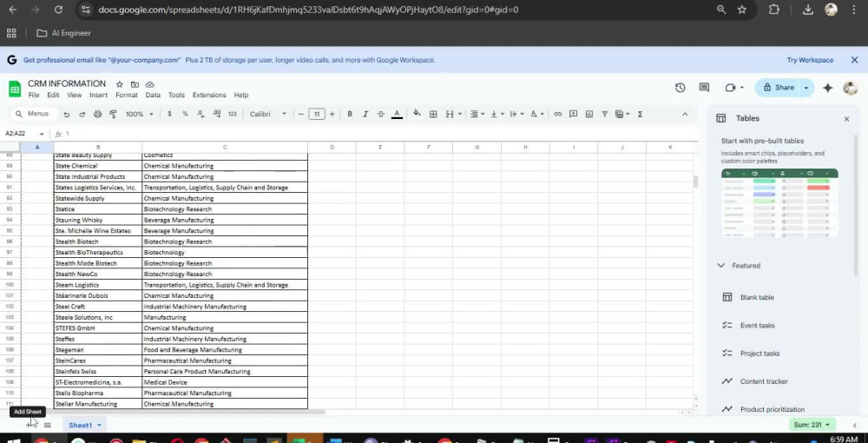This screenshot has width=868, height=443.
Task: Format as percent
Action: point(185,114)
